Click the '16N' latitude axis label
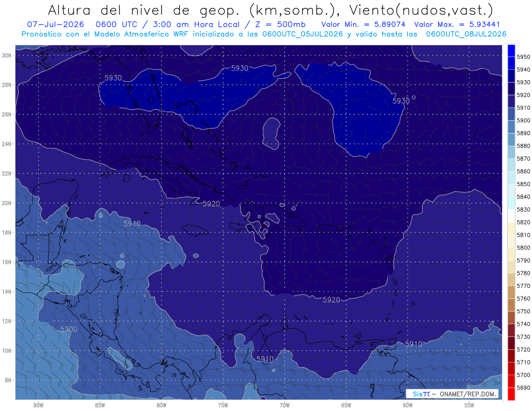 tap(7, 262)
